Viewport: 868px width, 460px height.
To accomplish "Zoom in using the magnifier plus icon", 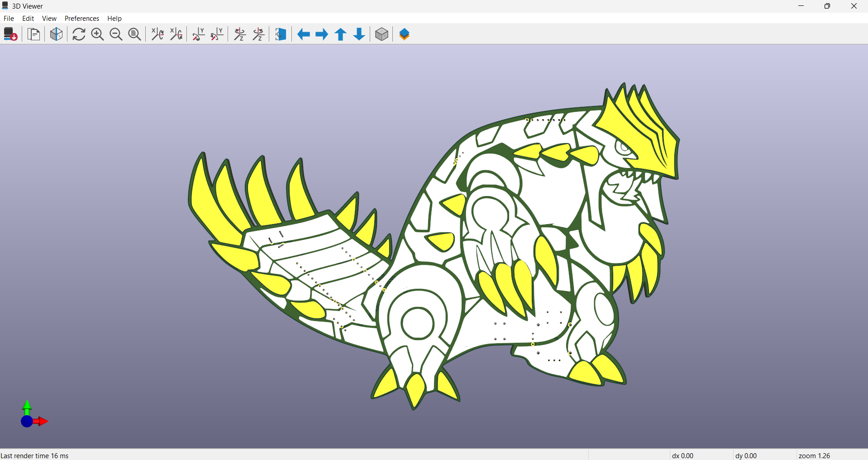I will (x=97, y=34).
